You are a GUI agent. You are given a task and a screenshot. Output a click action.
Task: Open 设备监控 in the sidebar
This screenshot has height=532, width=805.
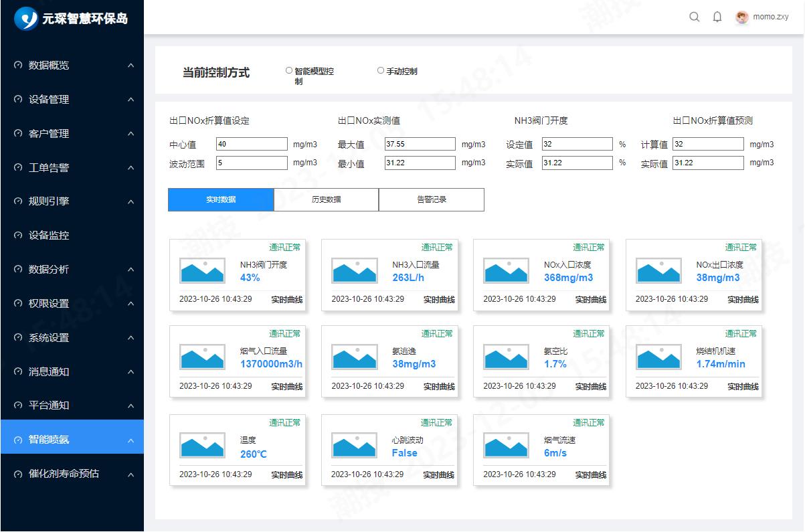click(49, 236)
